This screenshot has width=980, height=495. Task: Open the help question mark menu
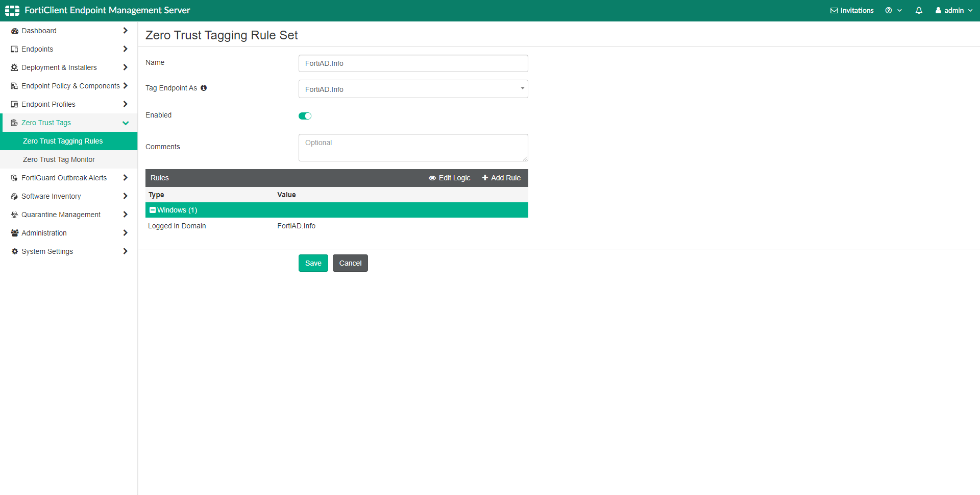coord(893,10)
